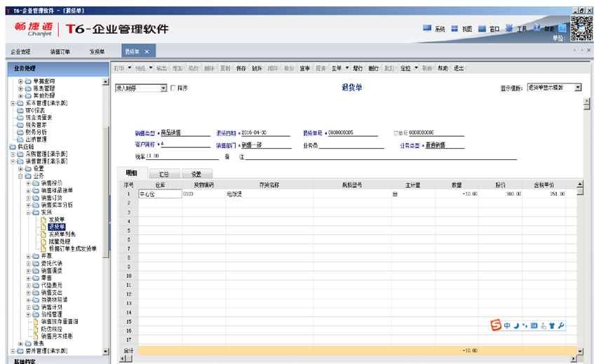Expand the 开票 tree node
This screenshot has height=364, width=596.
tap(29, 257)
